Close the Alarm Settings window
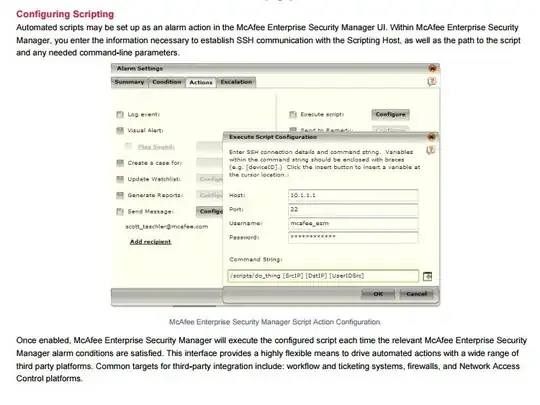This screenshot has width=540, height=405. [433, 68]
